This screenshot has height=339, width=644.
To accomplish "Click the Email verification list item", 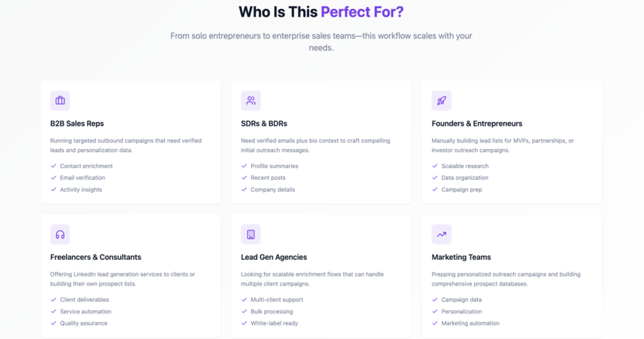I will pos(83,178).
